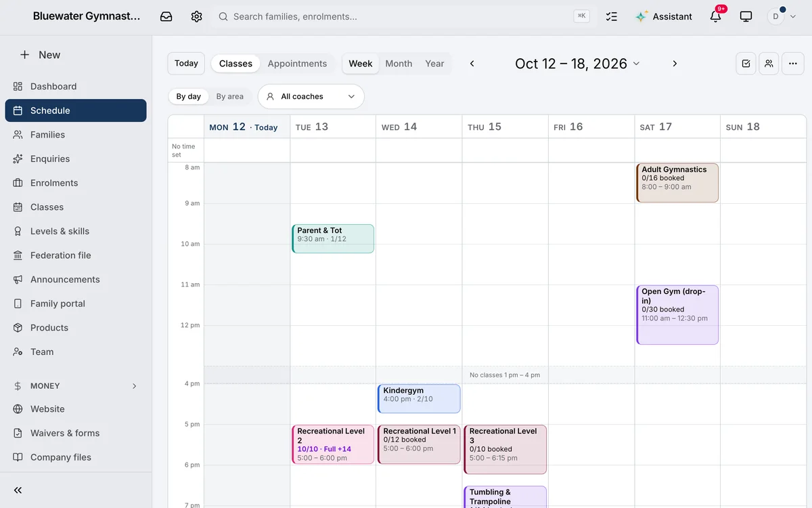The height and width of the screenshot is (508, 812).
Task: Open Family portal
Action: [x=76, y=303]
